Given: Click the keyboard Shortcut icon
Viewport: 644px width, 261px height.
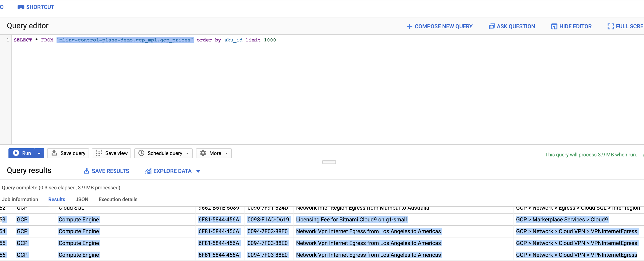Looking at the screenshot, I should [21, 7].
